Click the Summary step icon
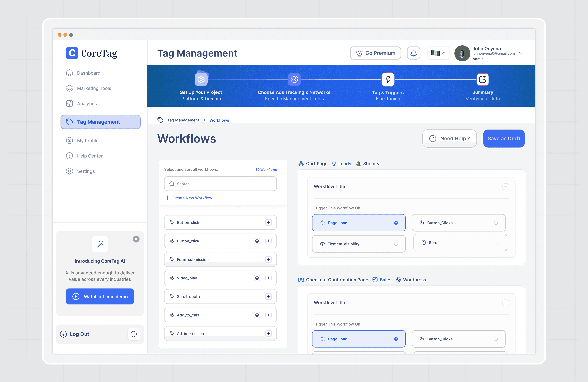Image resolution: width=588 pixels, height=382 pixels. (x=483, y=79)
